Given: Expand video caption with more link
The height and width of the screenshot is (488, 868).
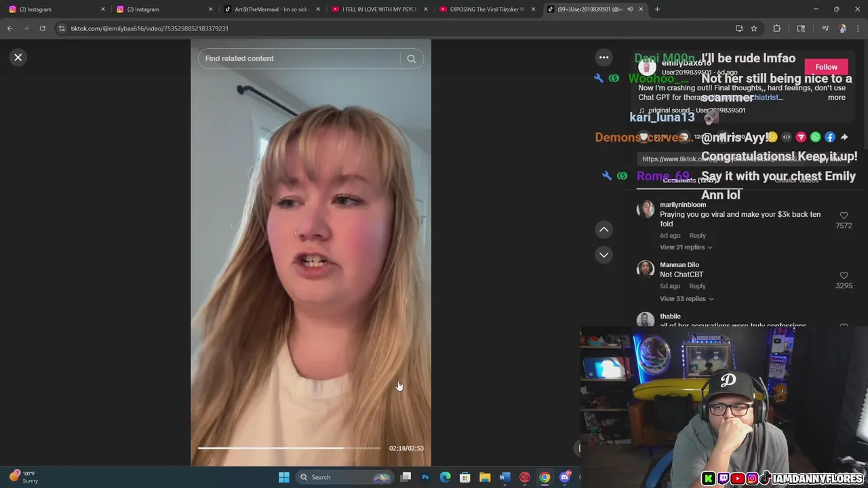Looking at the screenshot, I should tap(836, 98).
